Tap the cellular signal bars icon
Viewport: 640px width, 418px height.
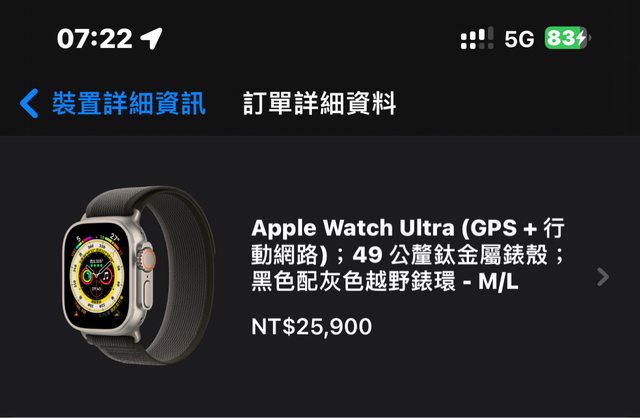(x=477, y=38)
